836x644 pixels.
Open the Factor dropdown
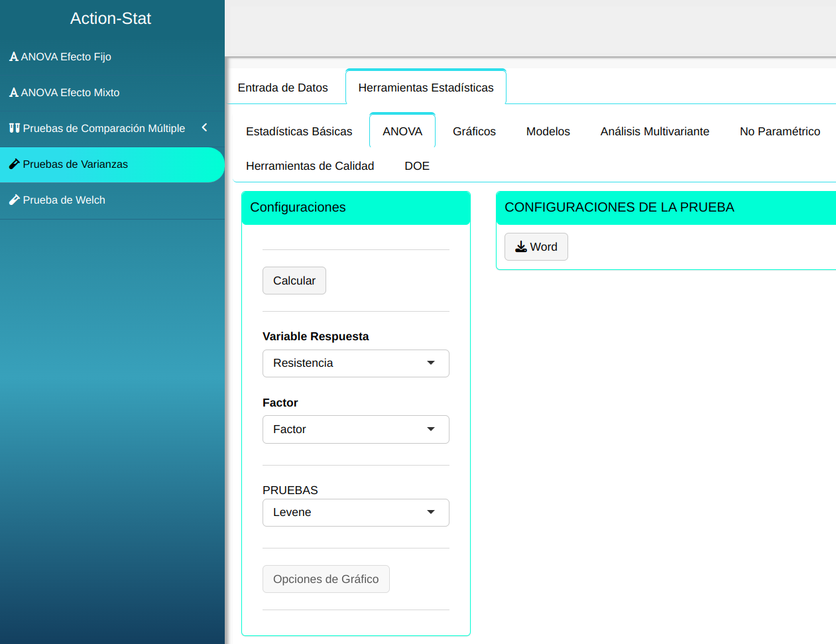[x=355, y=430]
